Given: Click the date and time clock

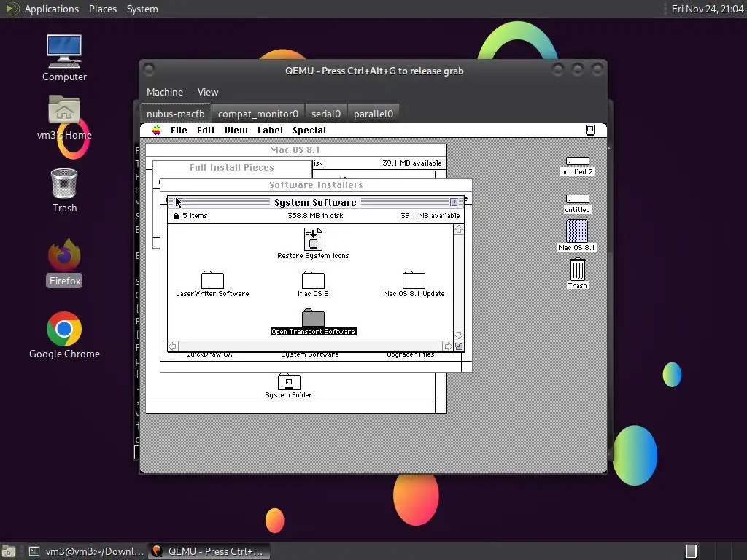Looking at the screenshot, I should [x=708, y=9].
